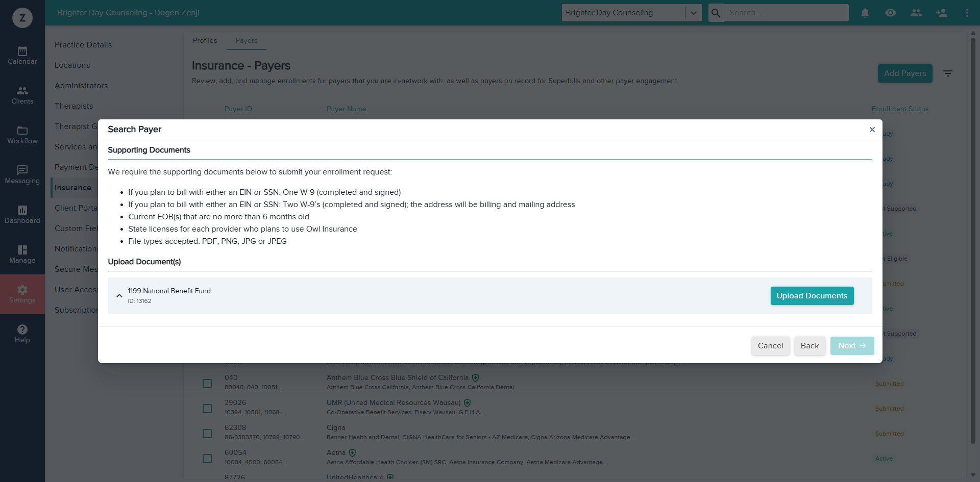Open Messaging from the sidebar

22,175
